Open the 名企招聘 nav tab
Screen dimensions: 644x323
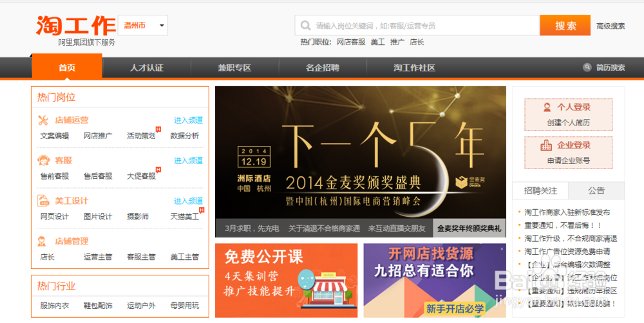coord(323,68)
